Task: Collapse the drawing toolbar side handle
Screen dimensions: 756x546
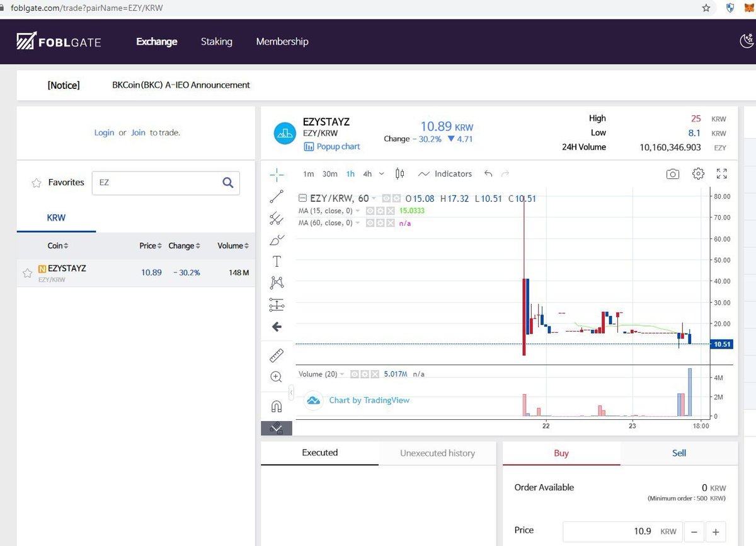Action: pos(291,393)
